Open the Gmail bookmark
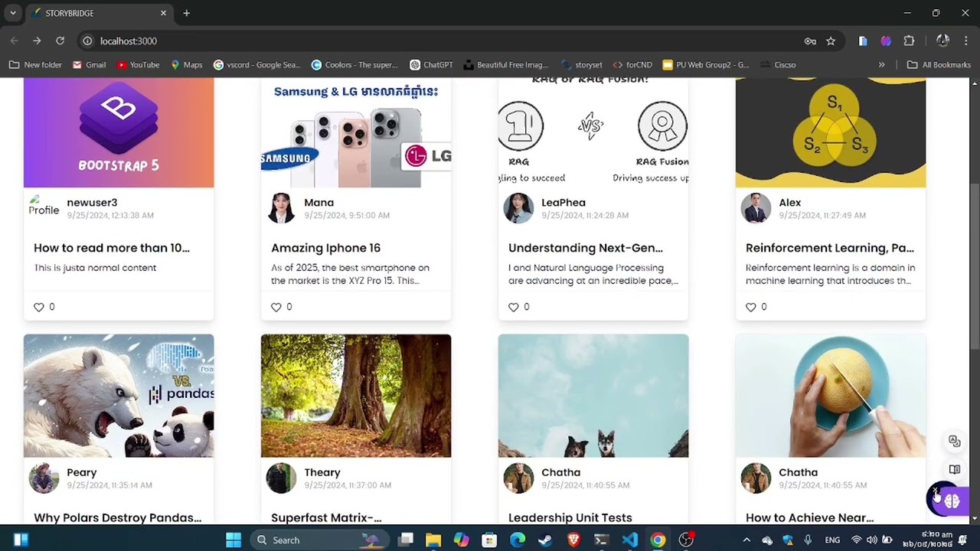The image size is (980, 551). tap(89, 65)
